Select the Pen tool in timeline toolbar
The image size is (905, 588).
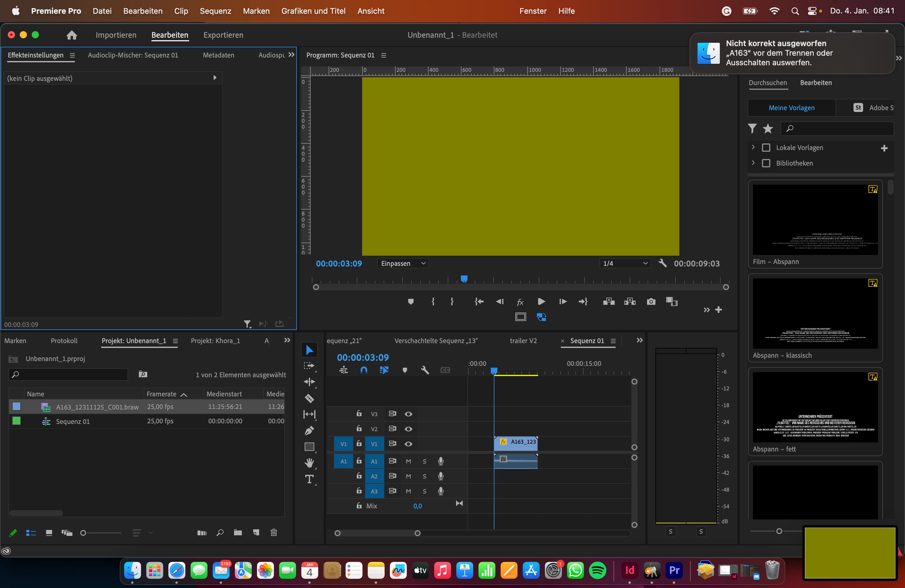point(309,431)
